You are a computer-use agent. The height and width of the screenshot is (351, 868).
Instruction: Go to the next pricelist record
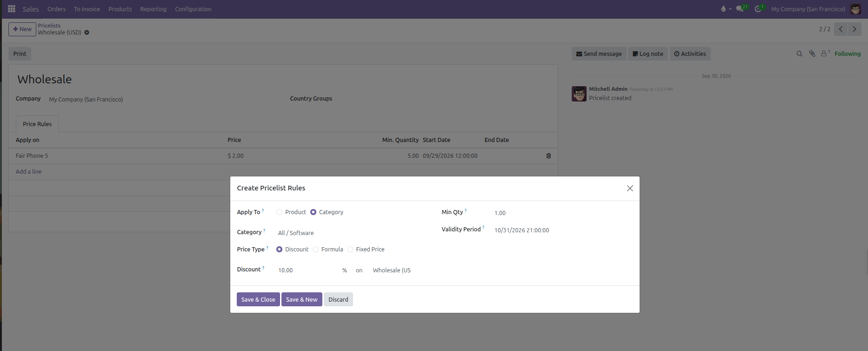pos(855,29)
